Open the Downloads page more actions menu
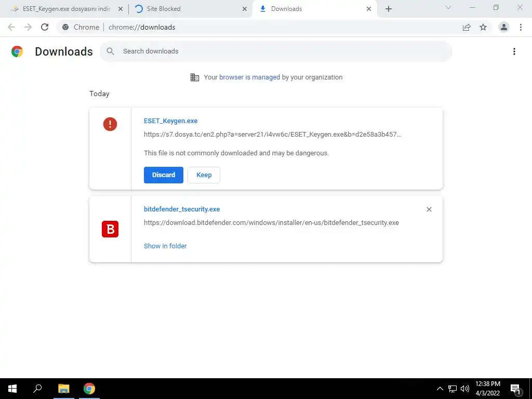The width and height of the screenshot is (532, 399). coord(514,51)
